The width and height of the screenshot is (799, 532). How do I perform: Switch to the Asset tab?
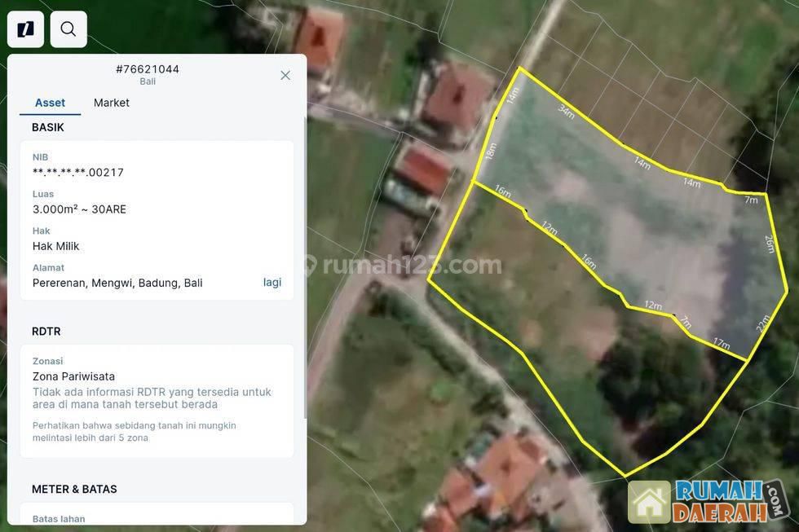[50, 103]
